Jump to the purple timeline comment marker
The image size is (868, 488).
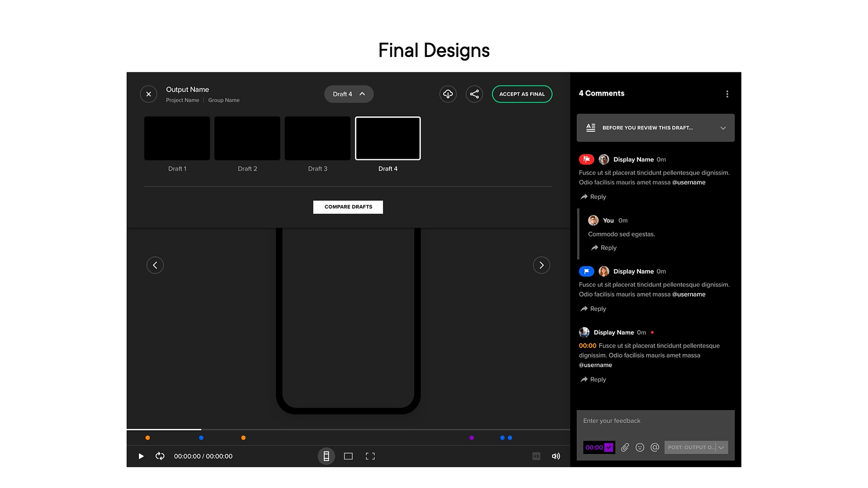click(x=472, y=438)
